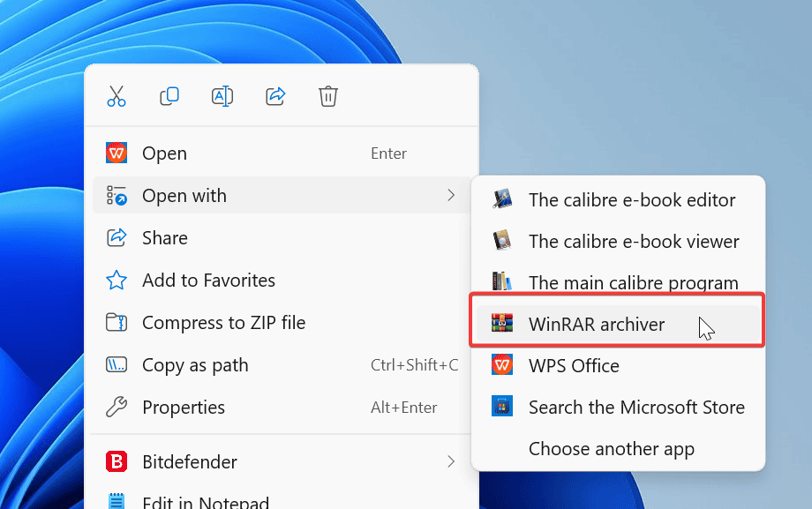Click the Add to Favorites star icon
The image size is (812, 509).
click(x=117, y=281)
